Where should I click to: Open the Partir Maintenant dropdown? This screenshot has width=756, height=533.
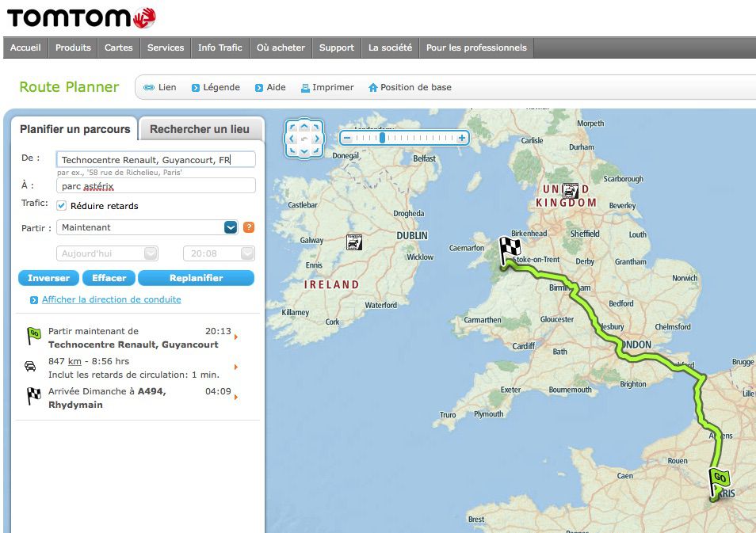pyautogui.click(x=147, y=227)
